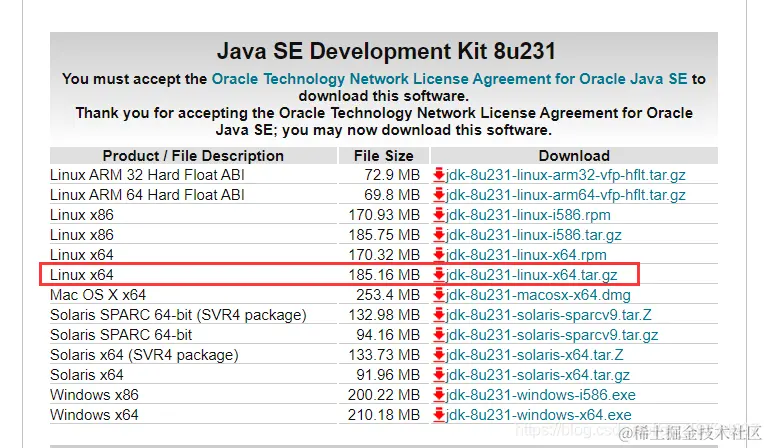Viewport: 768px width, 448px height.
Task: Download jdk-8u231-windows-x64.exe
Action: click(539, 415)
